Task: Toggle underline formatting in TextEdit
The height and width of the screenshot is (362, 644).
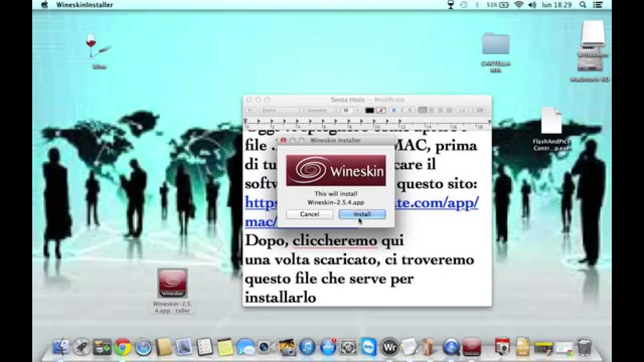Action: [410, 110]
